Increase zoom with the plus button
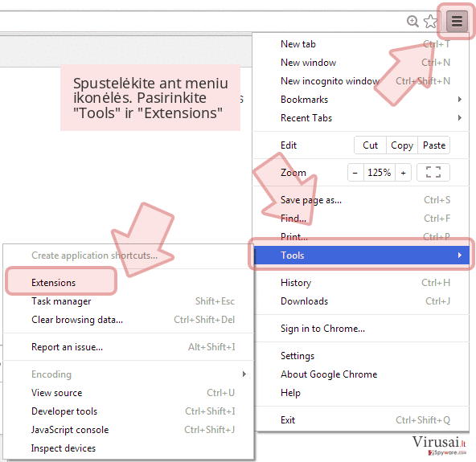The height and width of the screenshot is (462, 476). click(x=403, y=173)
